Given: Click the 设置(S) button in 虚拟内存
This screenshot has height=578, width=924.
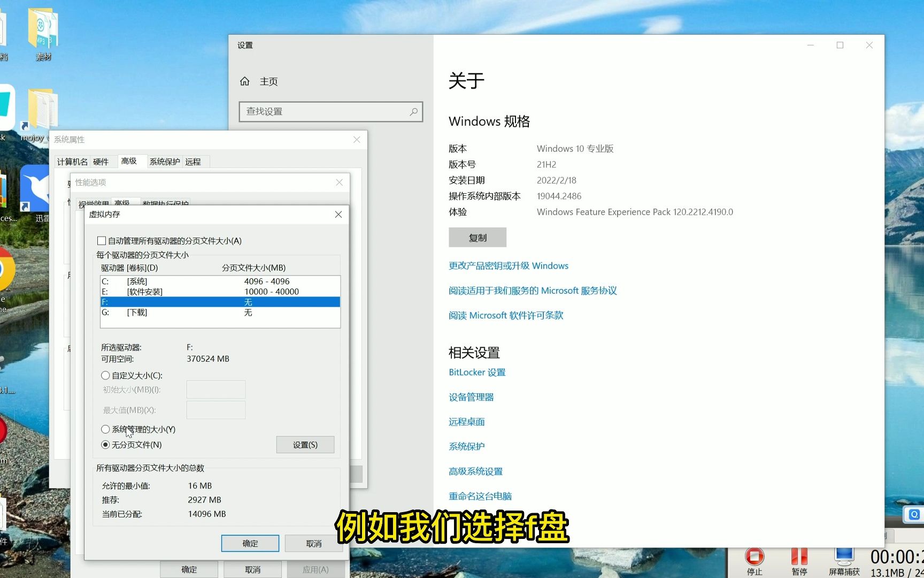Looking at the screenshot, I should coord(305,444).
